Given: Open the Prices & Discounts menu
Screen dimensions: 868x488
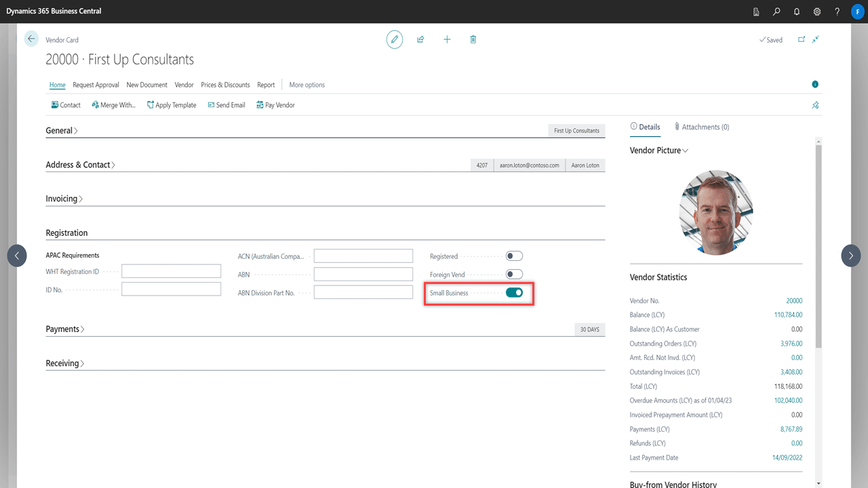Looking at the screenshot, I should [x=225, y=85].
